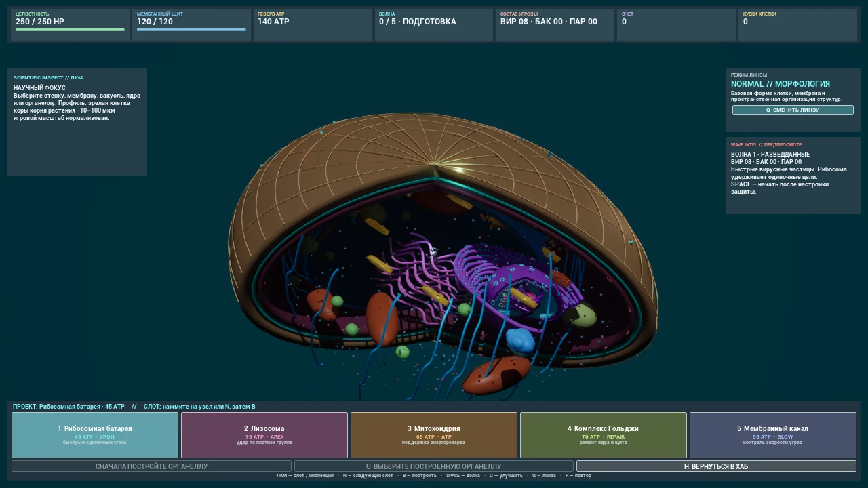Click the "R — повтор" hotkey hint
The width and height of the screenshot is (868, 488).
click(x=576, y=476)
